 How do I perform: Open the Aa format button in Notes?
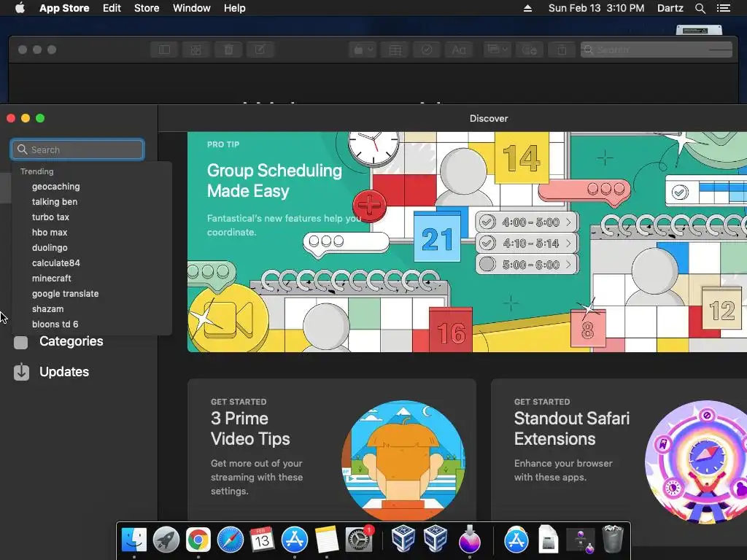click(x=459, y=50)
